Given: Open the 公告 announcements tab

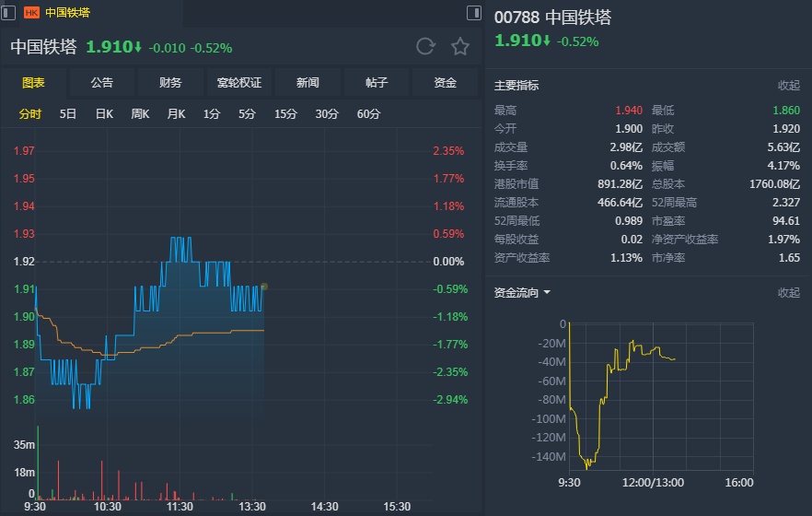Looking at the screenshot, I should click(102, 83).
